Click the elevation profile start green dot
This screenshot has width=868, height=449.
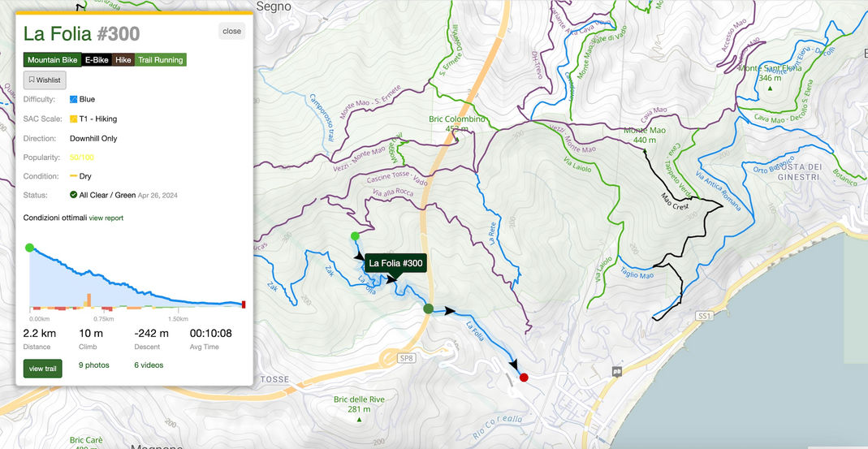29,248
